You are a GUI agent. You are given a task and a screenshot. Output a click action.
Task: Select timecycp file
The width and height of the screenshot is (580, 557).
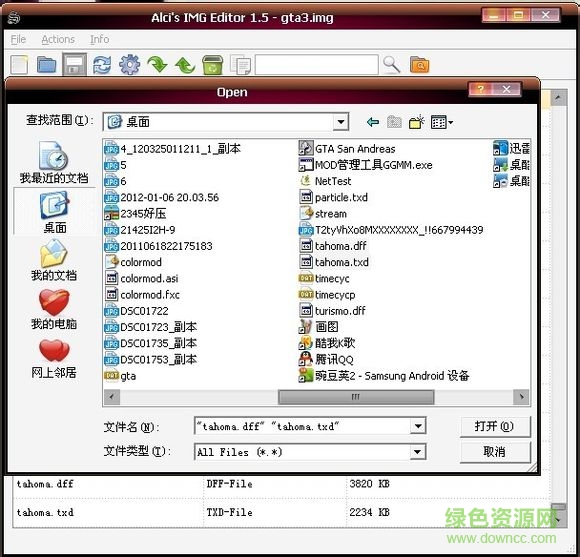pyautogui.click(x=327, y=295)
